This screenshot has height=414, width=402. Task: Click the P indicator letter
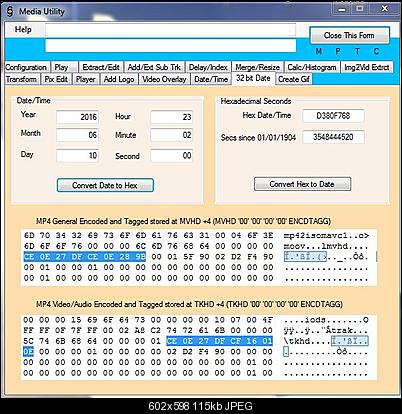click(338, 51)
